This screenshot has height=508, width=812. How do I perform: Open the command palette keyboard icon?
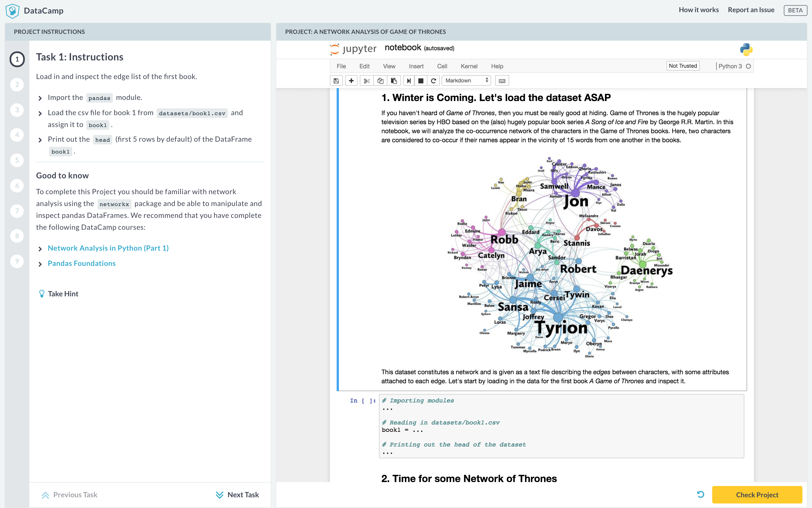tap(502, 81)
